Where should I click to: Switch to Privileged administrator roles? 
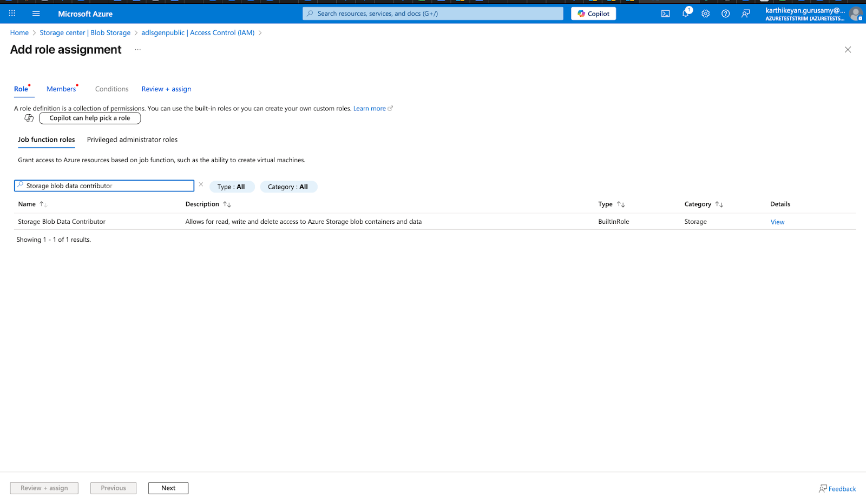(132, 140)
